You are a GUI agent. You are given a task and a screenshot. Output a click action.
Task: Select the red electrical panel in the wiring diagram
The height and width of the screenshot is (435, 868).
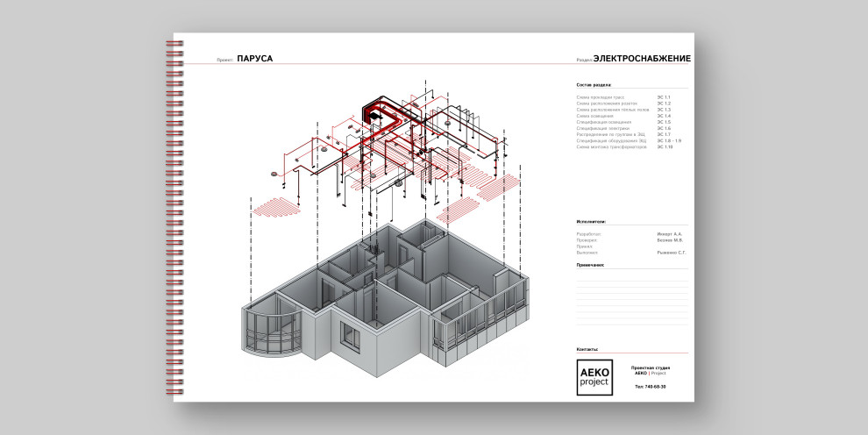(x=379, y=111)
